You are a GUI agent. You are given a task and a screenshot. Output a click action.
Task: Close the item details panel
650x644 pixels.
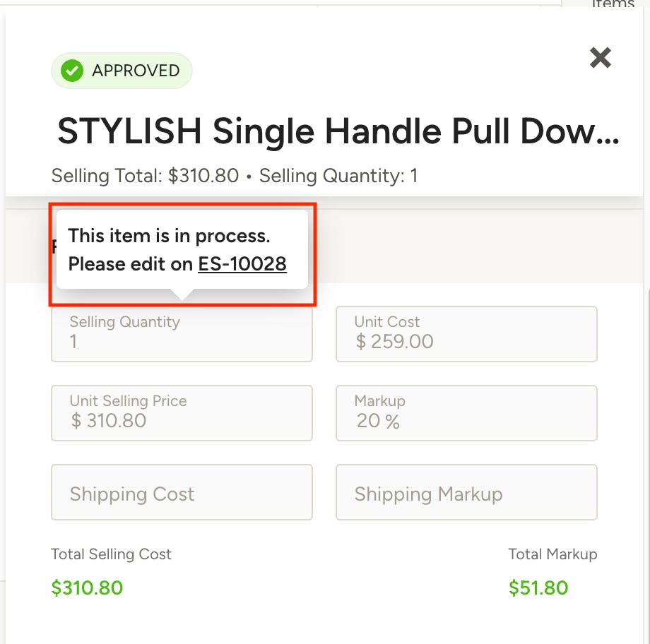tap(600, 58)
